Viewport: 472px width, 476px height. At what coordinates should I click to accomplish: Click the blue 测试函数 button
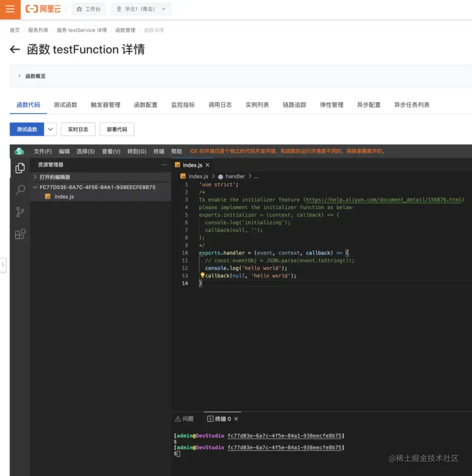tap(27, 129)
